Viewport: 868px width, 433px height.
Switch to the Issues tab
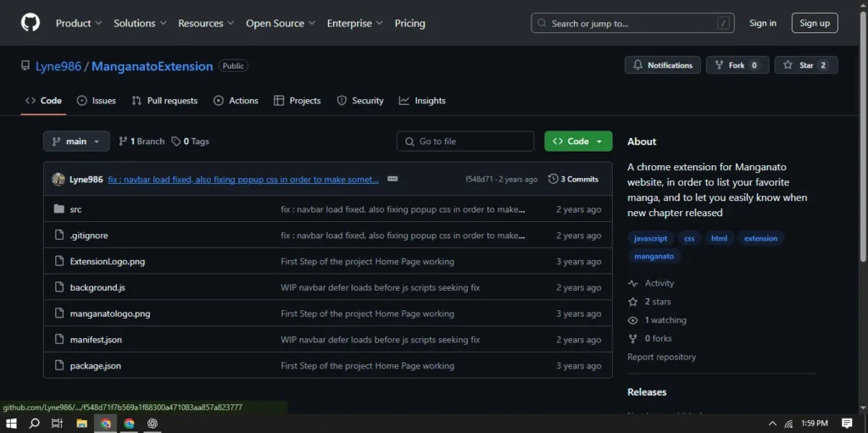97,101
